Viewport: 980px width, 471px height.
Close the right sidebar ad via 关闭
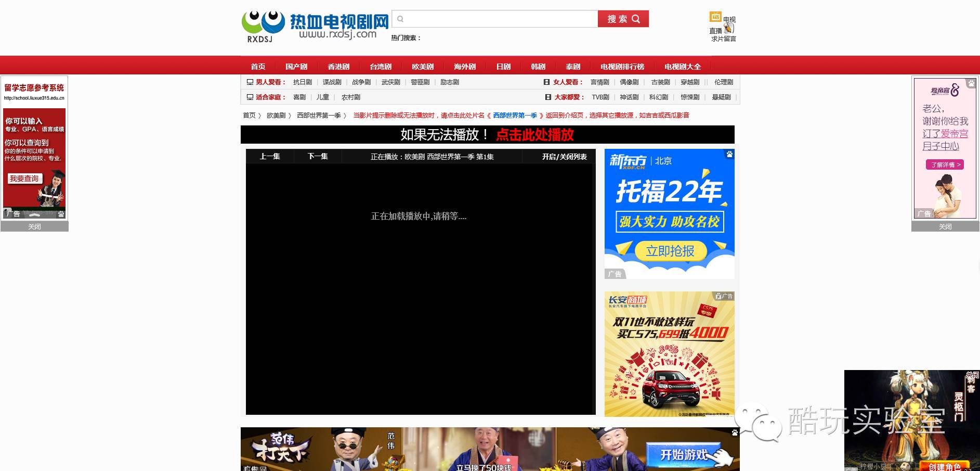click(945, 226)
